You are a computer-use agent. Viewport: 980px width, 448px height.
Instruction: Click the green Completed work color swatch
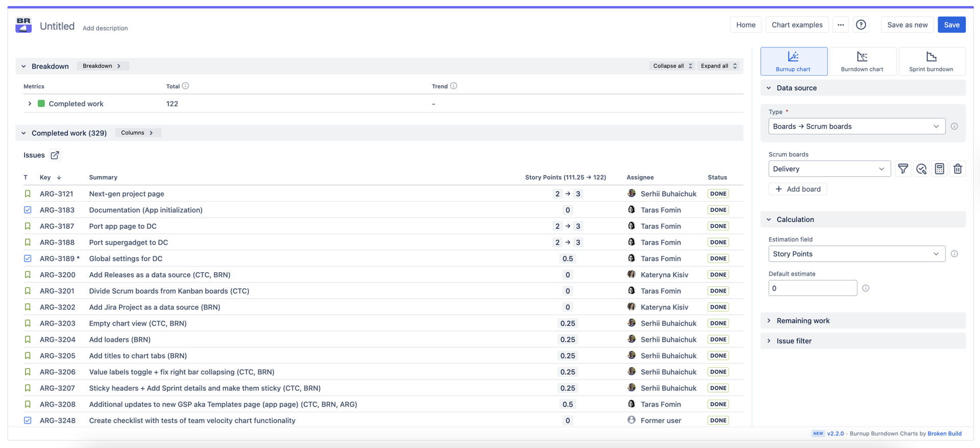click(x=41, y=104)
